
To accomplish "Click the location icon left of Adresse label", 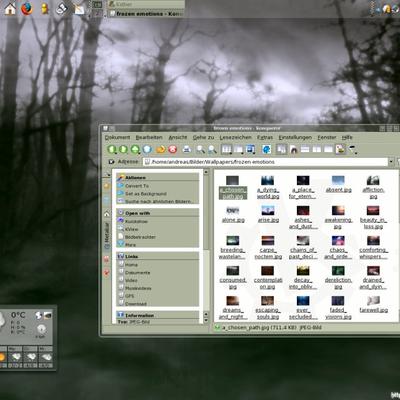I will [112, 162].
